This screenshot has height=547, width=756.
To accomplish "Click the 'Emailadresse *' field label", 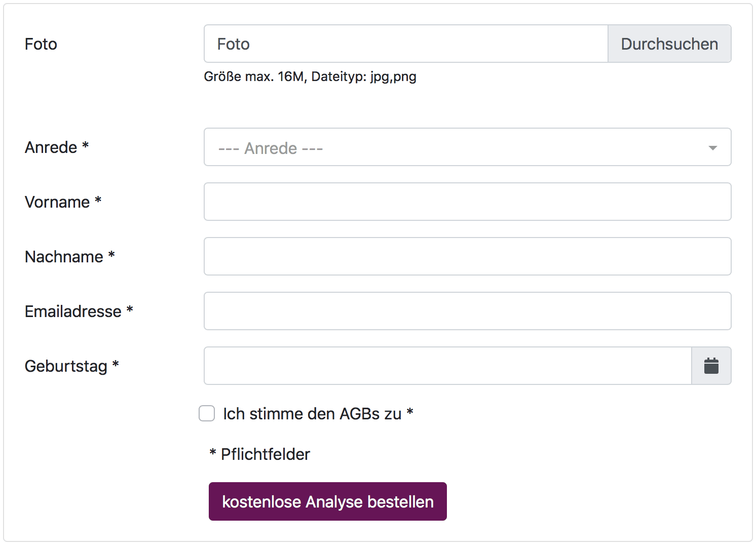I will [x=79, y=311].
